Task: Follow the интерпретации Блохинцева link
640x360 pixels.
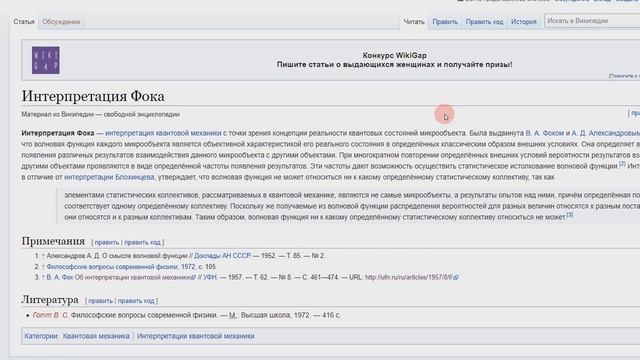Action: [109, 177]
